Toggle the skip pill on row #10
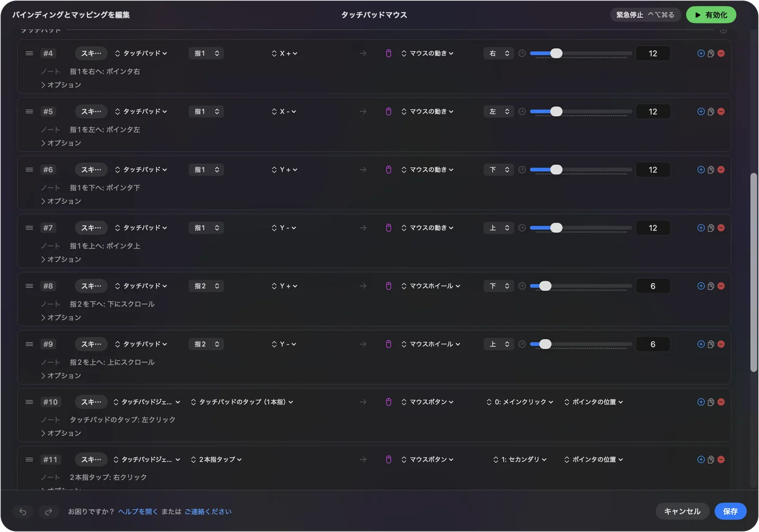Screen dimensions: 759x532 pyautogui.click(x=91, y=402)
